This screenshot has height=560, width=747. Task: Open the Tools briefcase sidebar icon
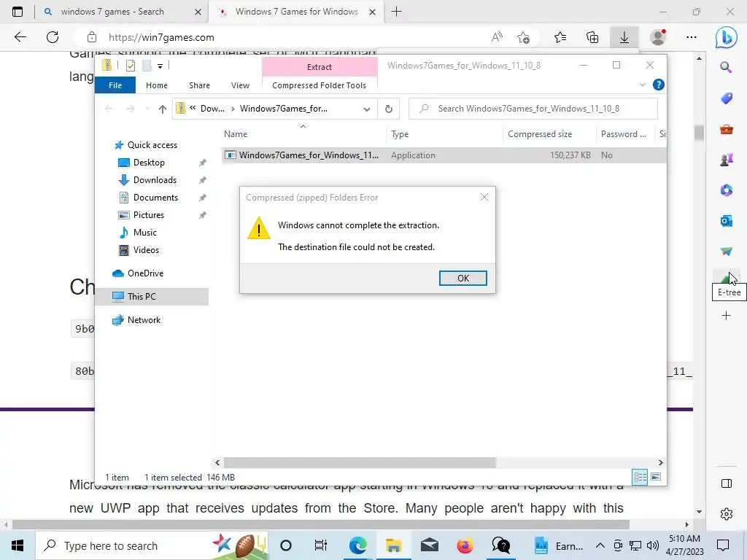point(726,128)
